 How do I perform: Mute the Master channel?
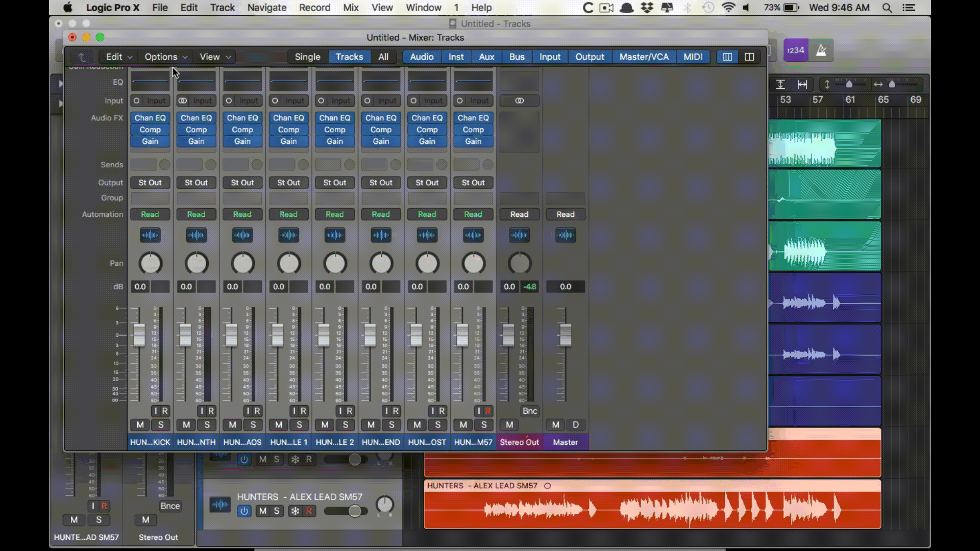coord(555,424)
